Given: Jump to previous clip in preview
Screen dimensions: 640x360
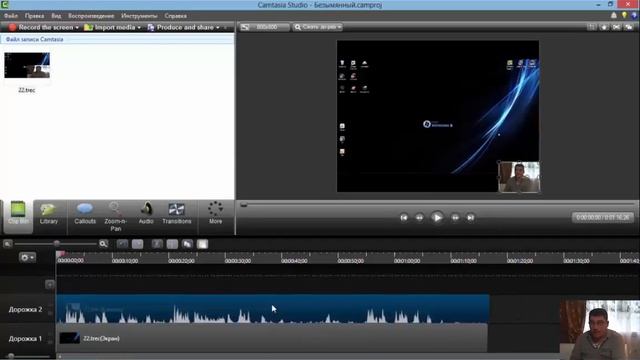Looking at the screenshot, I should 404,218.
